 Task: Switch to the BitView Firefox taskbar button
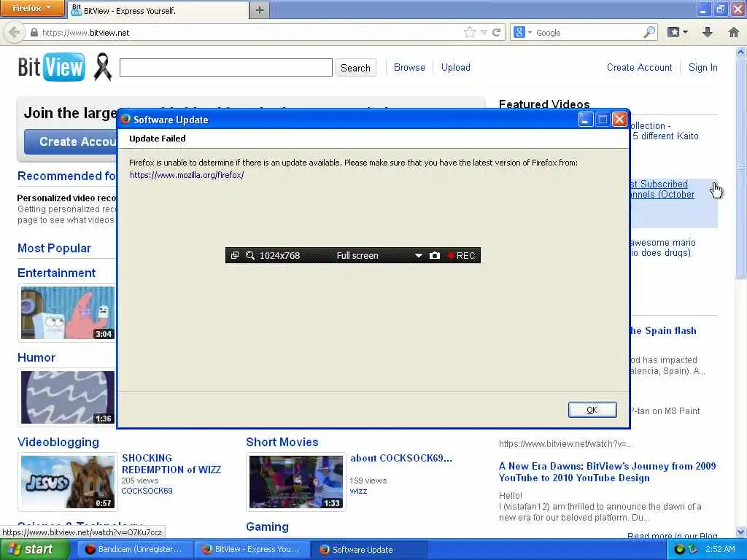coord(252,550)
